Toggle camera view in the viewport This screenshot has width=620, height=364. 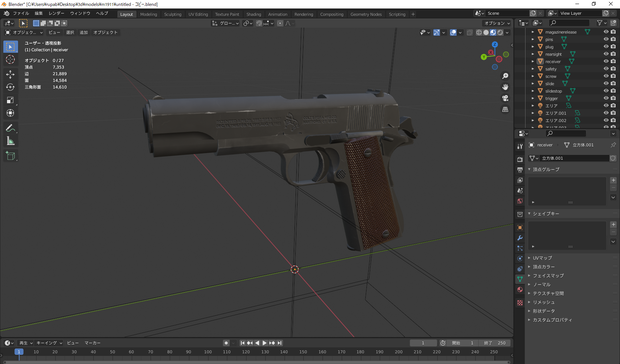505,98
